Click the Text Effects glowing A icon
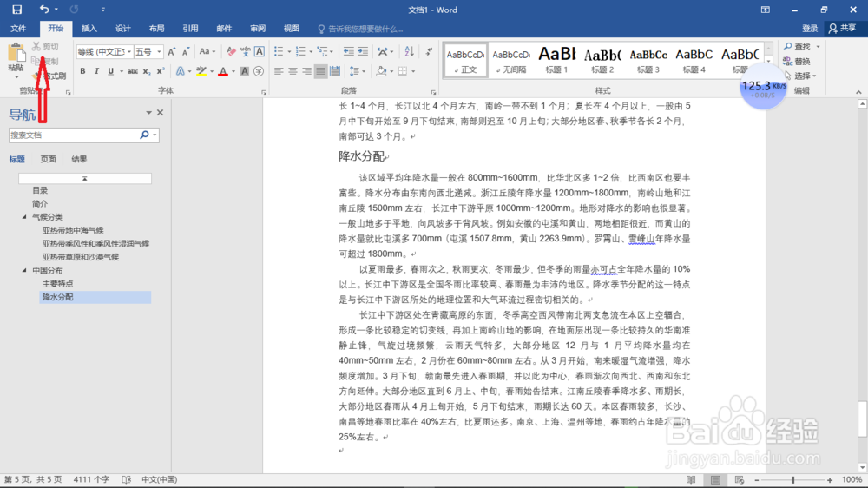 click(x=181, y=71)
